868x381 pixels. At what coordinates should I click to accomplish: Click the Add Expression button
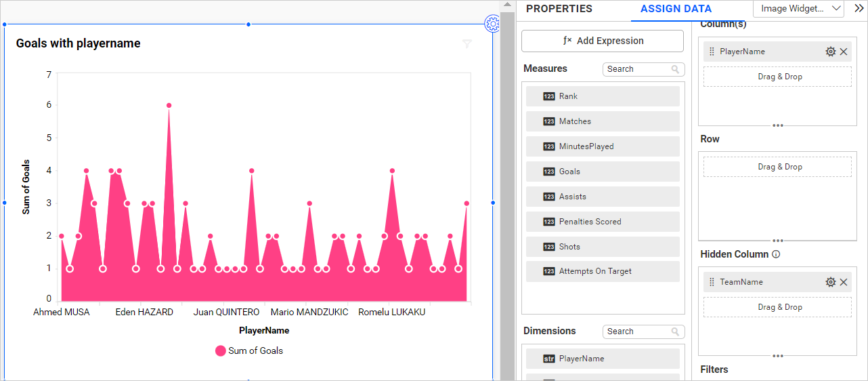point(603,41)
